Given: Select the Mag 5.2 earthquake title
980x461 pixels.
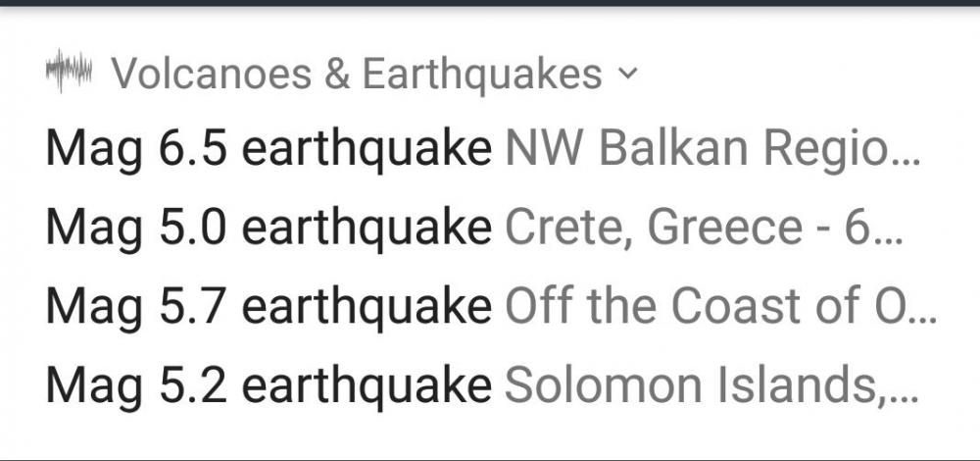Looking at the screenshot, I should (x=269, y=385).
